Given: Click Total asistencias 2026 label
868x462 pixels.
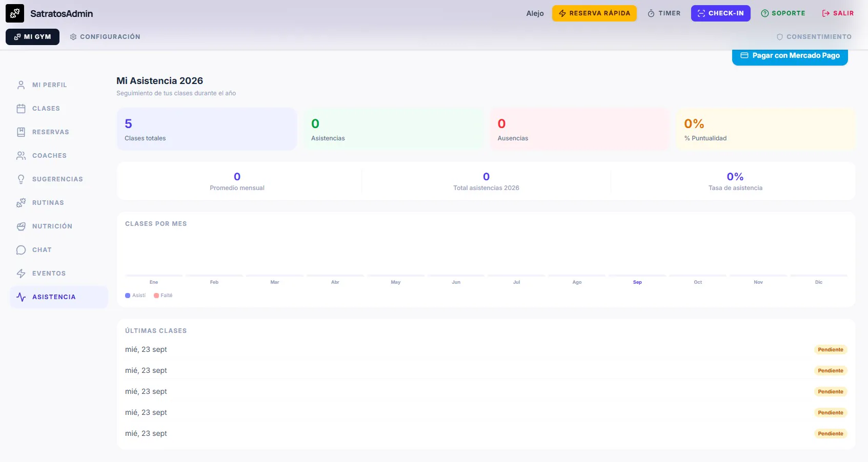Looking at the screenshot, I should point(486,188).
